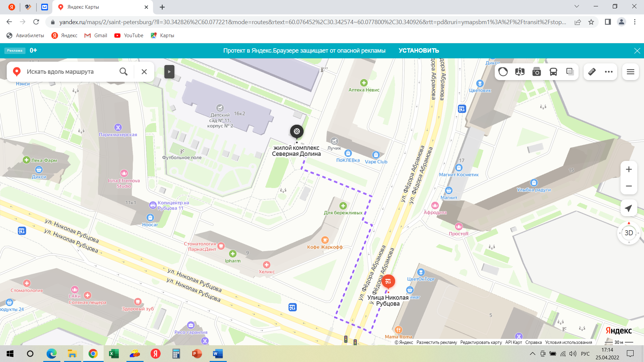This screenshot has width=644, height=362.
Task: Select the ЦветОкТорг shop marker
Action: 421,272
